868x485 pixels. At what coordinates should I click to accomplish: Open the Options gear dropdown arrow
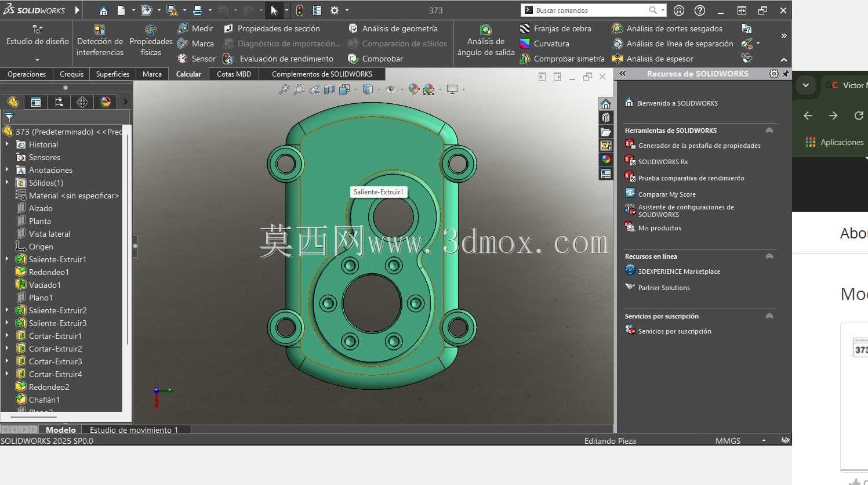[347, 10]
